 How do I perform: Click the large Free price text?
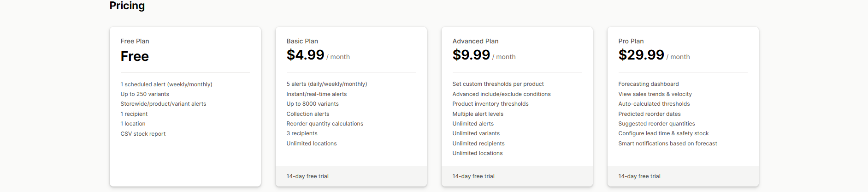click(135, 56)
